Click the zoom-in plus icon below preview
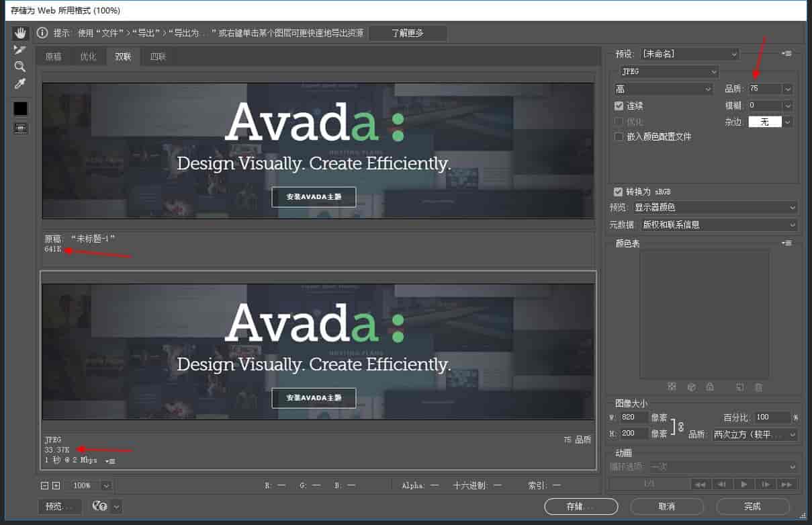812x525 pixels. [56, 485]
